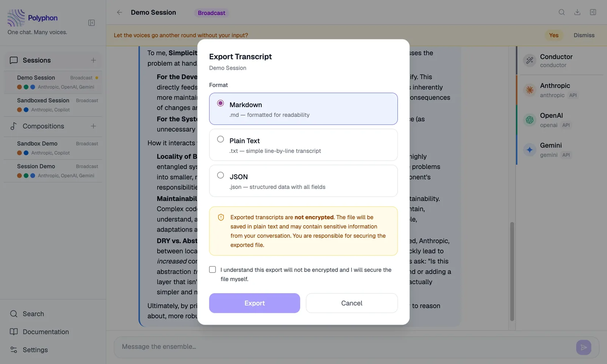This screenshot has height=364, width=607.
Task: Open Settings from the sidebar
Action: click(x=35, y=350)
